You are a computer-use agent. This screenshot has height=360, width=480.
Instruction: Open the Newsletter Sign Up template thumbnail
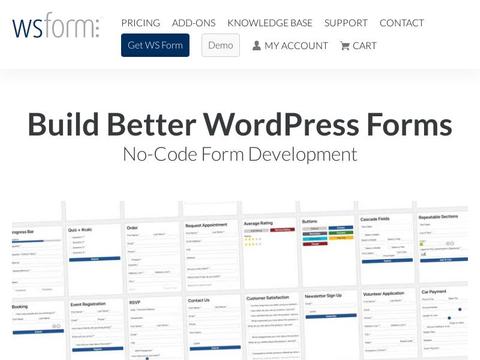pyautogui.click(x=331, y=325)
